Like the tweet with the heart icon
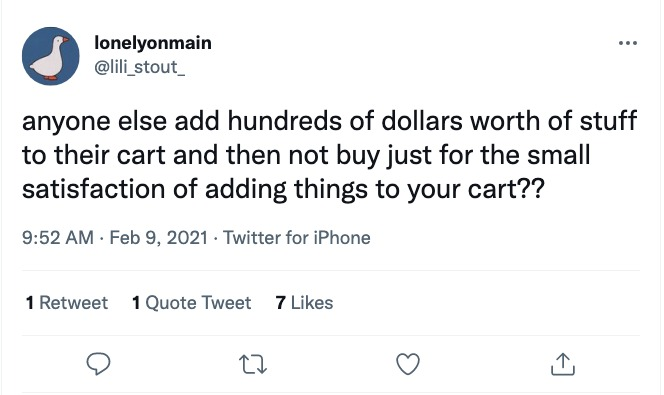The image size is (664, 395). pos(408,364)
